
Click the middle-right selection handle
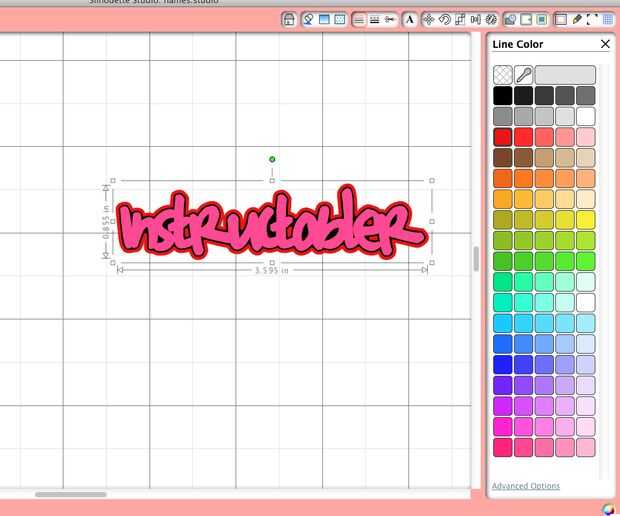tap(432, 221)
